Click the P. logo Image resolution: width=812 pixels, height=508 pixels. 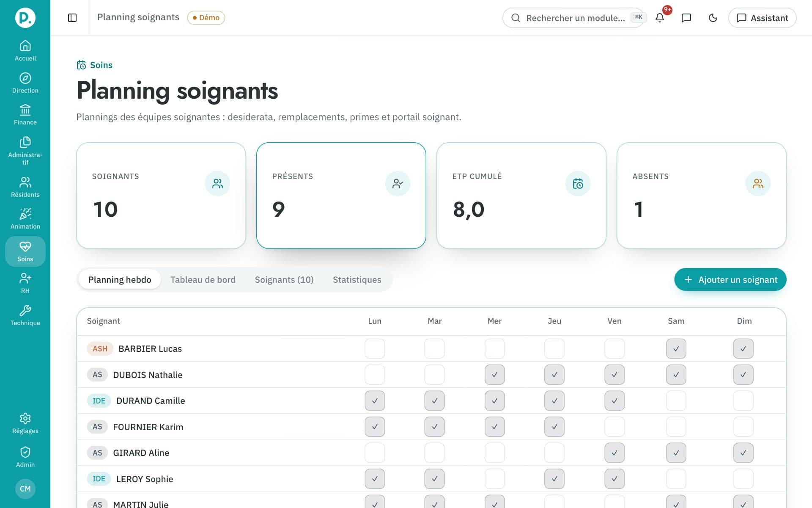pyautogui.click(x=25, y=18)
